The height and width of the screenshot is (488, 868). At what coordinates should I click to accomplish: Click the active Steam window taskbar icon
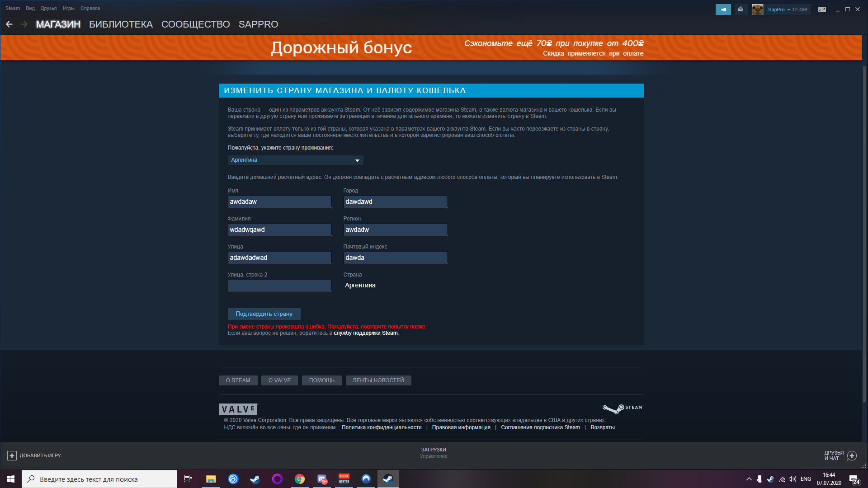[388, 479]
